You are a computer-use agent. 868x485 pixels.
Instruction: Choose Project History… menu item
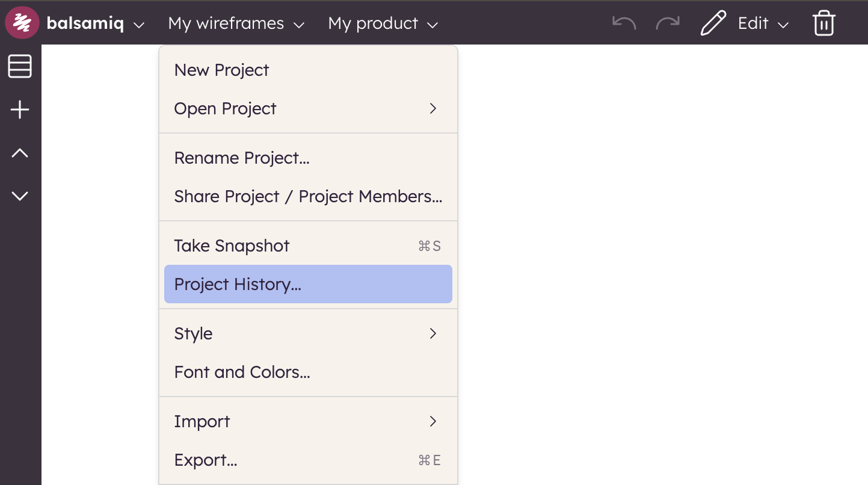(238, 284)
